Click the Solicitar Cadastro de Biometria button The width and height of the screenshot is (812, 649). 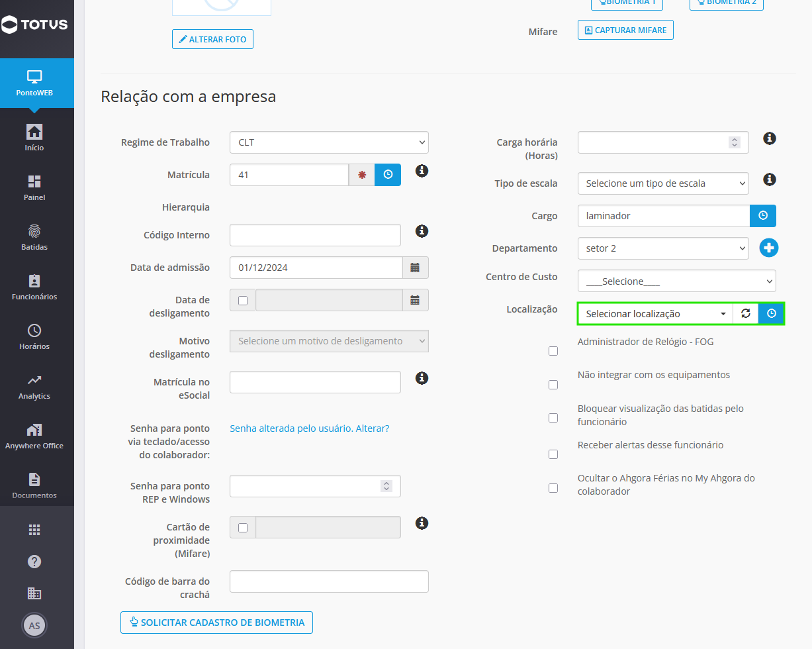click(x=216, y=623)
